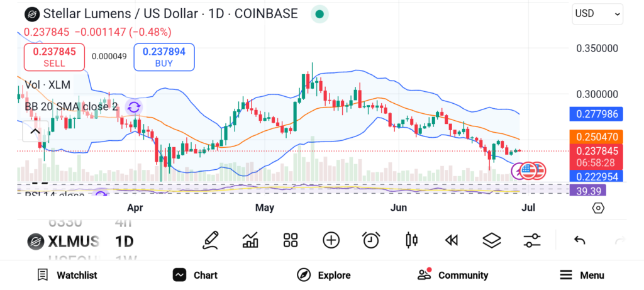Open the USD currency dropdown
Screen dimensions: 644x290
[x=597, y=14]
